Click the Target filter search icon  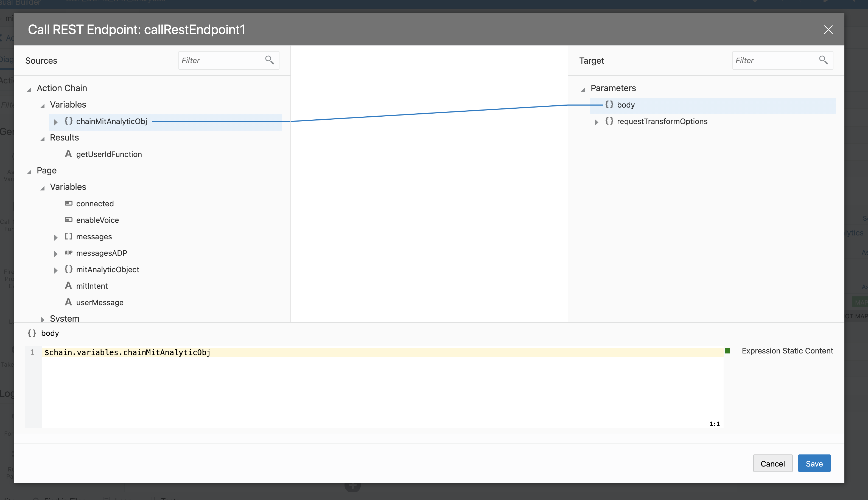823,60
